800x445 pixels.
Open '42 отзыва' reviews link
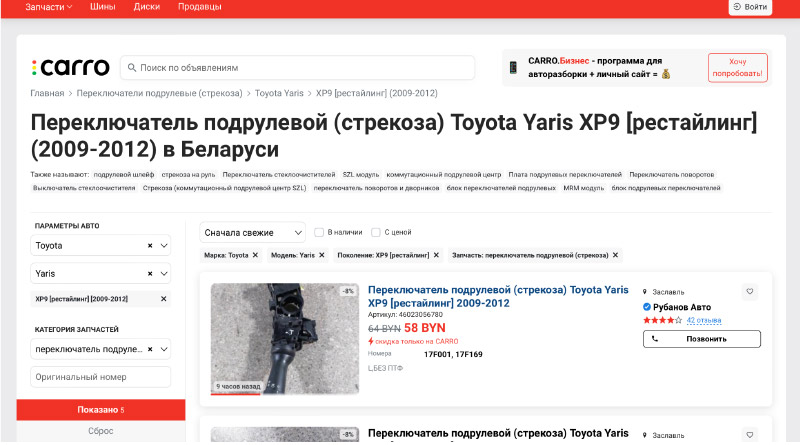click(704, 320)
